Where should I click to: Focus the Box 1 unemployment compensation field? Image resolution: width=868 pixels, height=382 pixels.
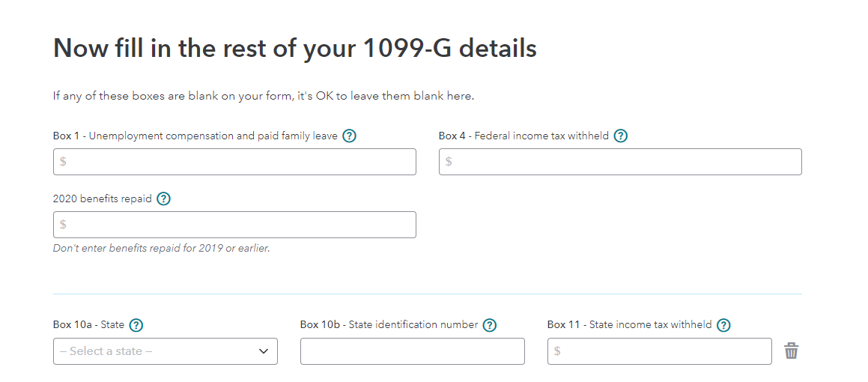[x=234, y=162]
